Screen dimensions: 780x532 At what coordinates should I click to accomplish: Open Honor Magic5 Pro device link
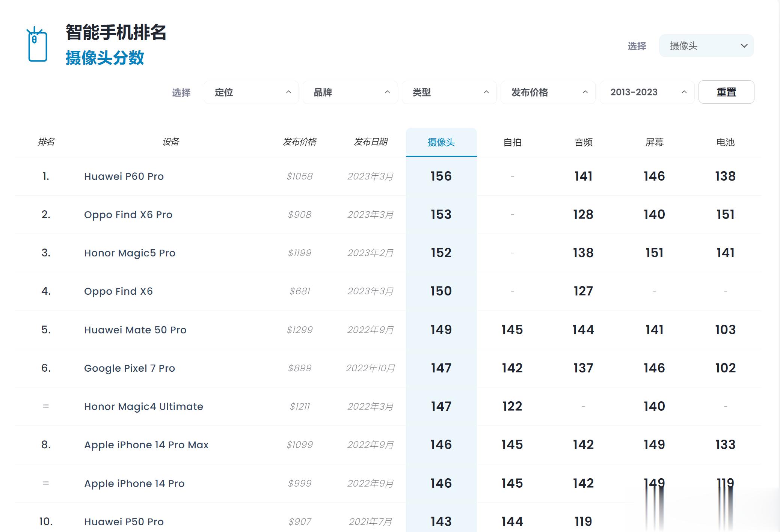pos(130,253)
